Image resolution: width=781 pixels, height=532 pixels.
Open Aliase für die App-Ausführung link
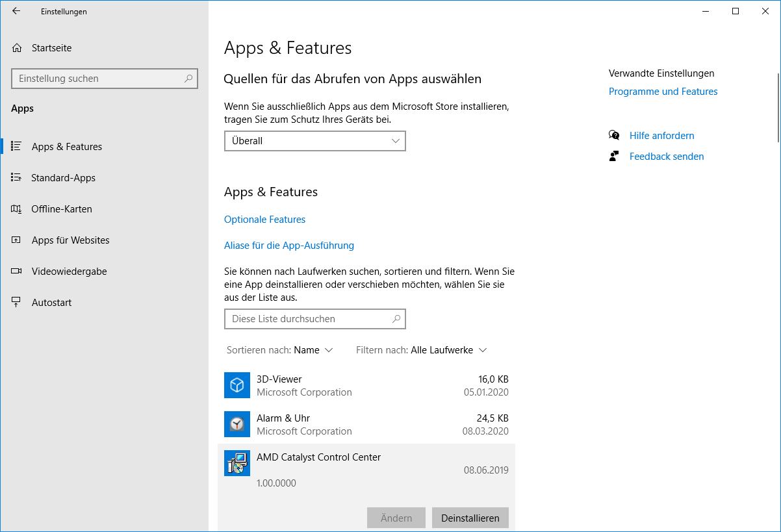[x=289, y=246]
